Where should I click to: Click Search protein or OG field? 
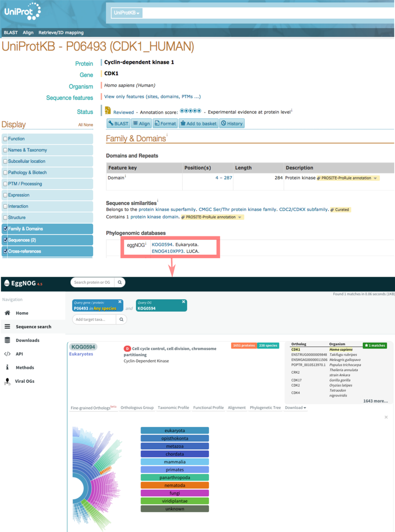point(92,282)
